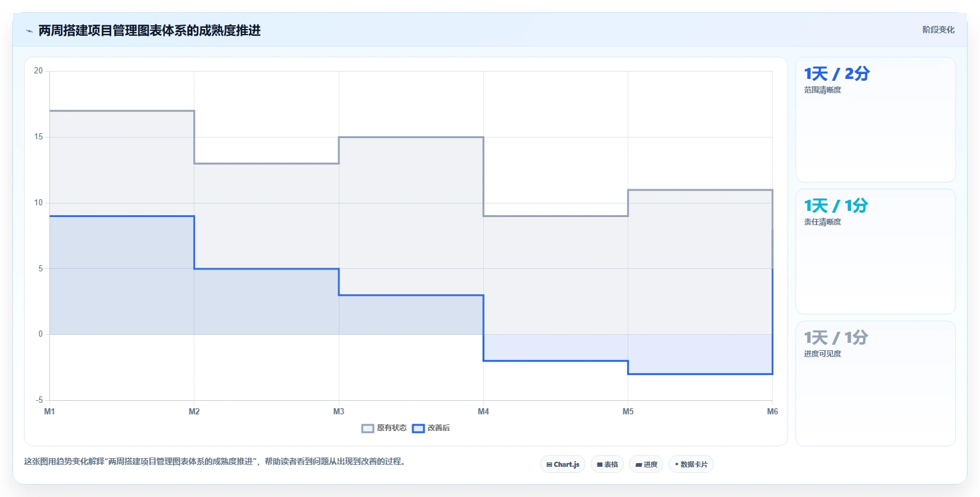The width and height of the screenshot is (980, 497).
Task: Click the 阶段变化 label in header
Action: pyautogui.click(x=938, y=30)
